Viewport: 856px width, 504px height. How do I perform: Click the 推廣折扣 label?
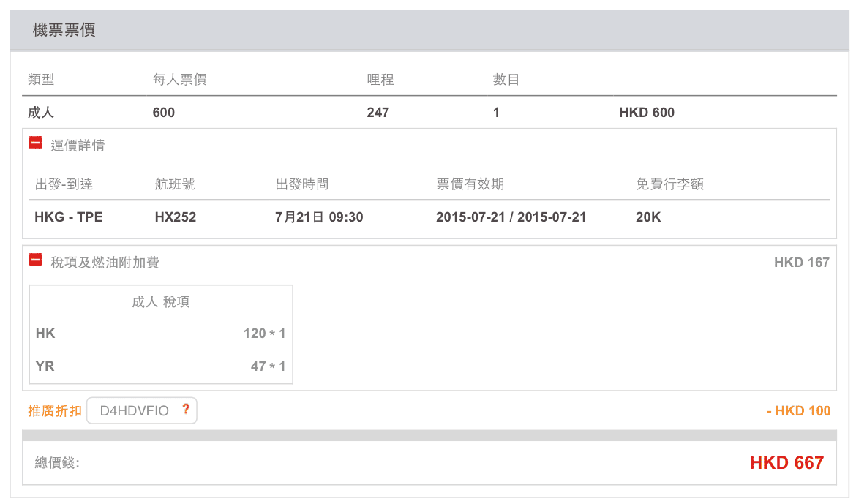point(55,410)
